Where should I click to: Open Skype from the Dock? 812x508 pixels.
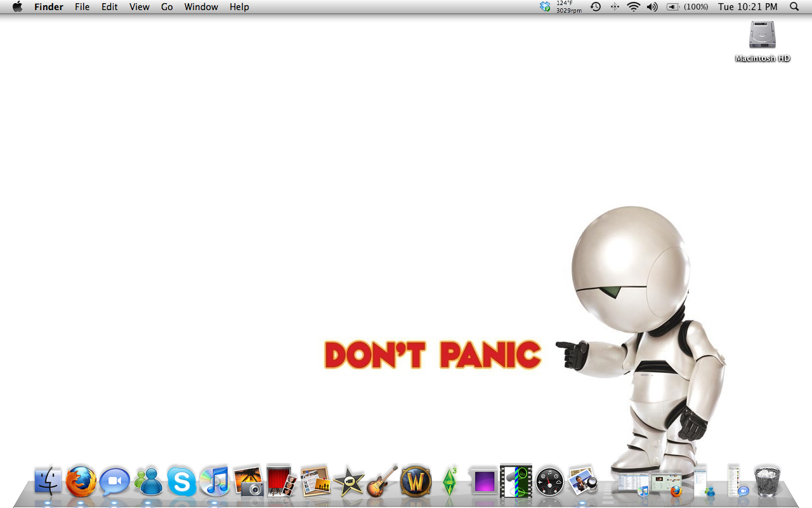181,482
